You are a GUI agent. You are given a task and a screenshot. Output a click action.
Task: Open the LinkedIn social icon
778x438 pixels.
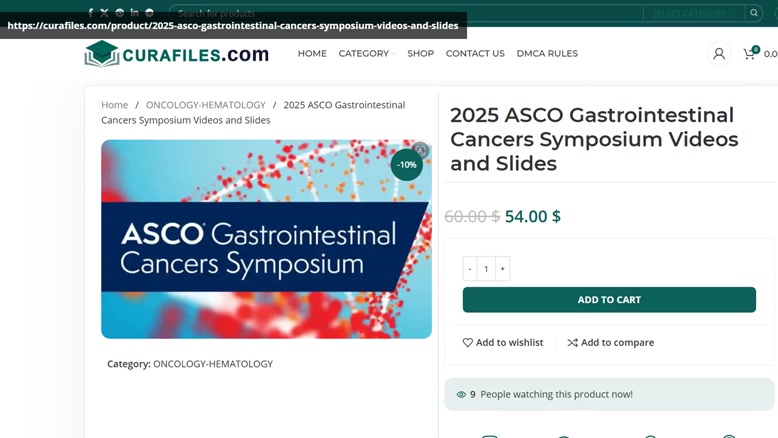(134, 12)
